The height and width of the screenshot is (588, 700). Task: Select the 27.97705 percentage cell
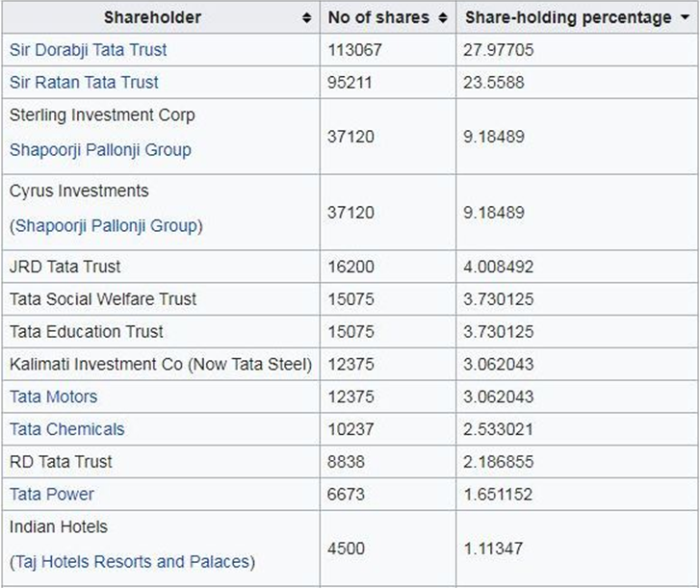(577, 49)
